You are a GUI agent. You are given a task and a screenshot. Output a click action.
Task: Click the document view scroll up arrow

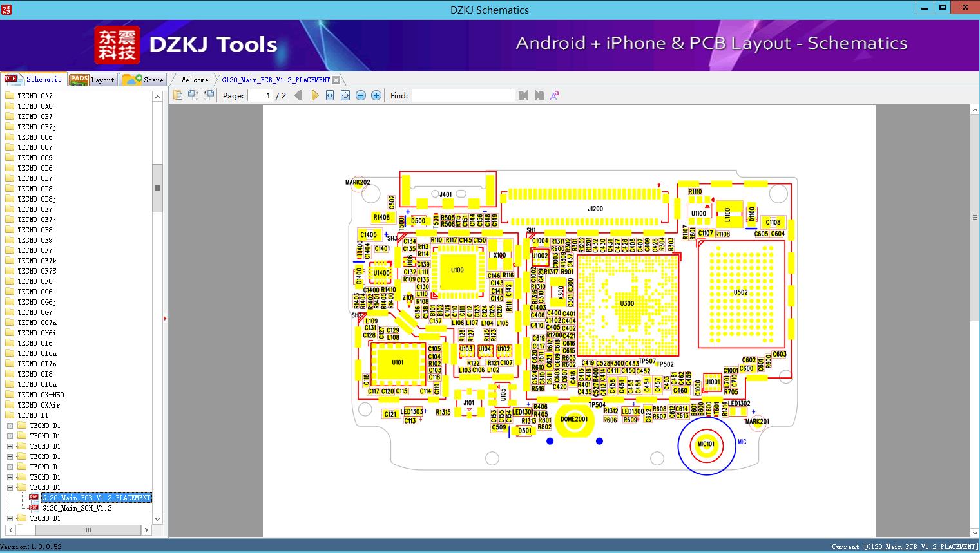click(x=975, y=110)
